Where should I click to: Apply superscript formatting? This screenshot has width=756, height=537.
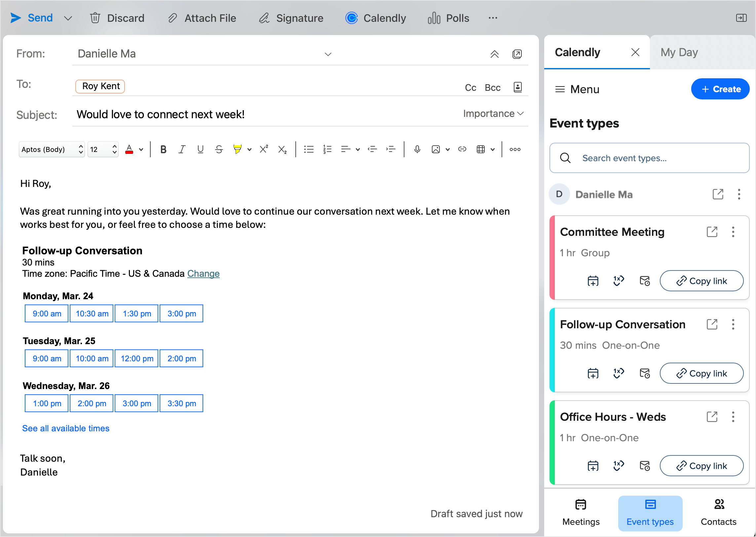click(263, 149)
